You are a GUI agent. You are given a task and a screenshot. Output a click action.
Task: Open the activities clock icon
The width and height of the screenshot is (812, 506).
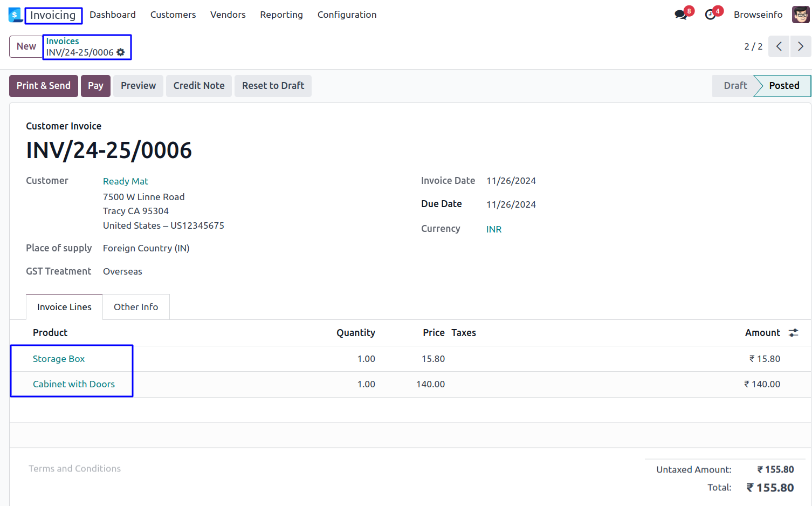tap(711, 15)
